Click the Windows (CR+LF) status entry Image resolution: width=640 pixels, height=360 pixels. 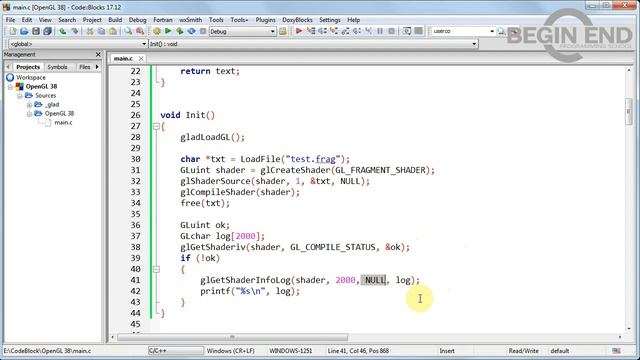pos(231,351)
